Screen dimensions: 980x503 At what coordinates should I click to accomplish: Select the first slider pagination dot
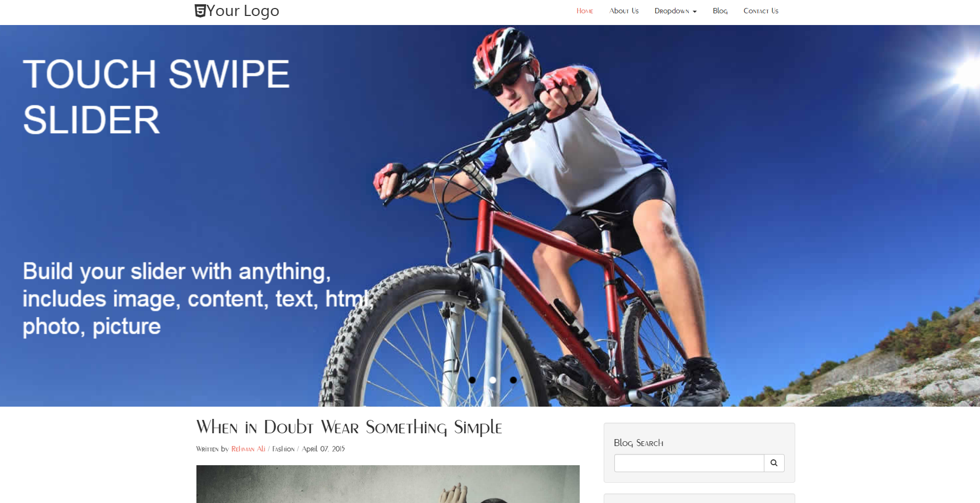pyautogui.click(x=472, y=380)
